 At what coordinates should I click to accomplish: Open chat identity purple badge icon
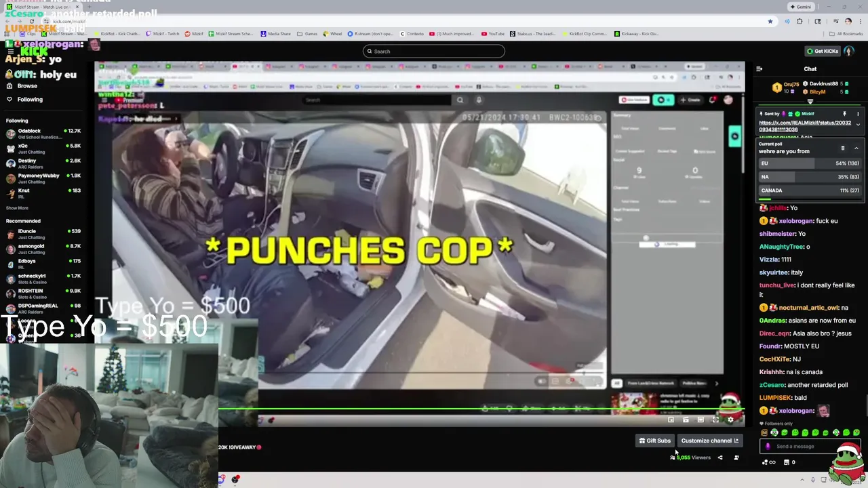[x=768, y=447]
